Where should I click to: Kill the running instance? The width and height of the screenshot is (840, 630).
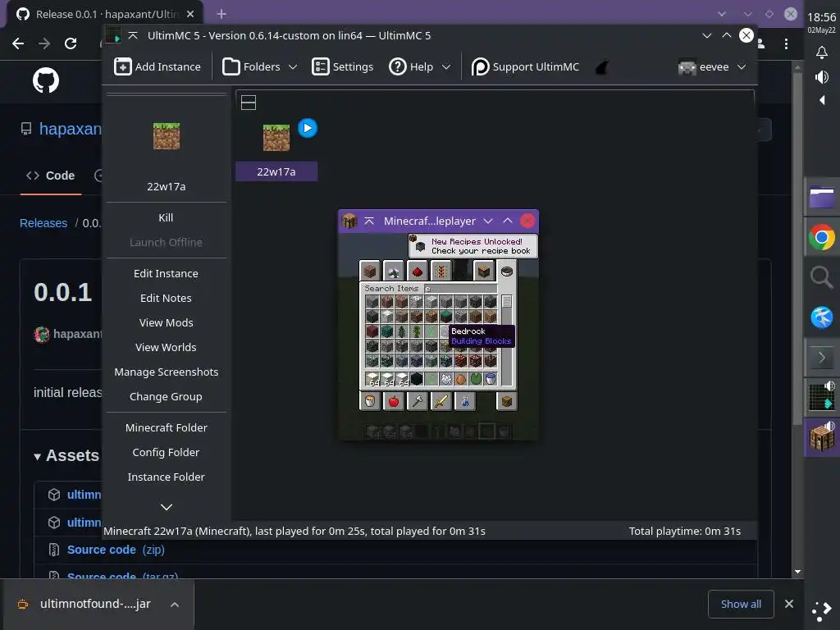tap(166, 217)
